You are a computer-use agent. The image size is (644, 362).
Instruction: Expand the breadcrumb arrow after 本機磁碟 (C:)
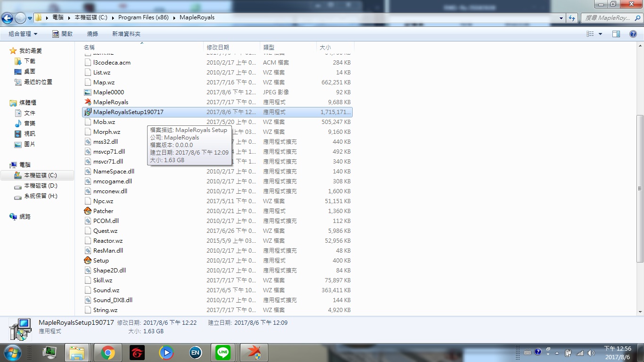113,18
